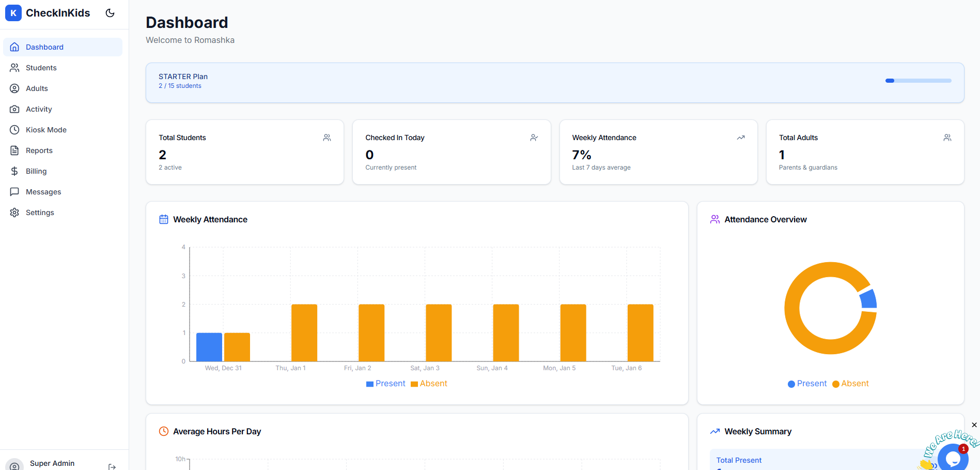The image size is (980, 470).
Task: Click the blue Present bar for Wed, Dec 31
Action: [209, 347]
